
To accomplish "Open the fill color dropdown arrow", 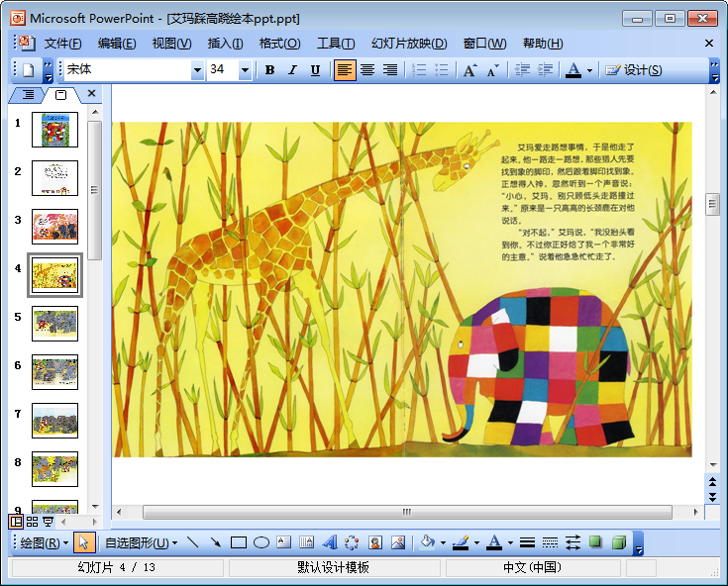I will (443, 542).
